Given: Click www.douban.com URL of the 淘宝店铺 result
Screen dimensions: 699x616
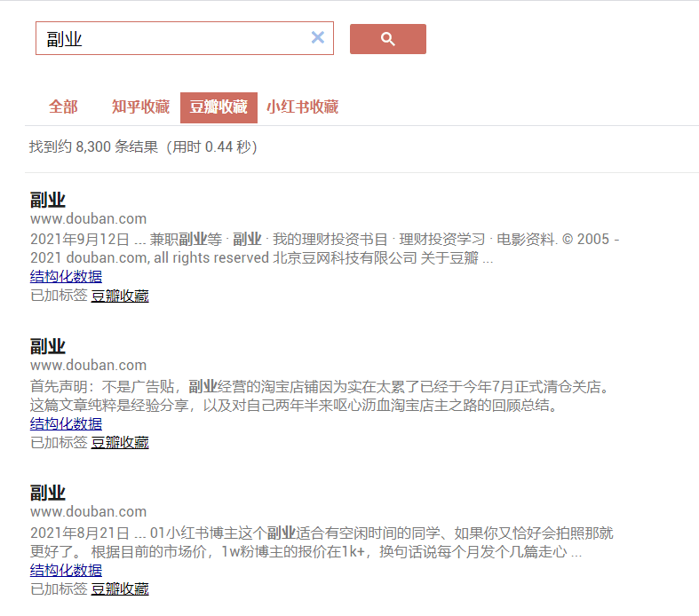Looking at the screenshot, I should pyautogui.click(x=88, y=365).
